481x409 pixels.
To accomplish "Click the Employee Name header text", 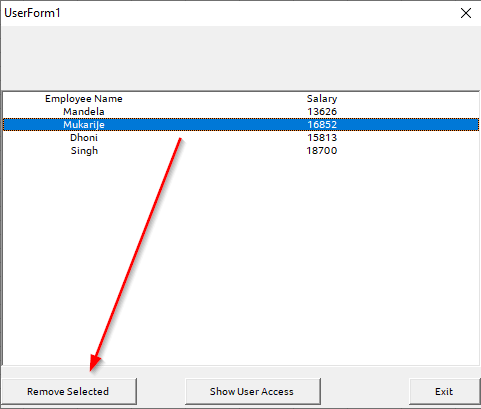I will coord(84,99).
